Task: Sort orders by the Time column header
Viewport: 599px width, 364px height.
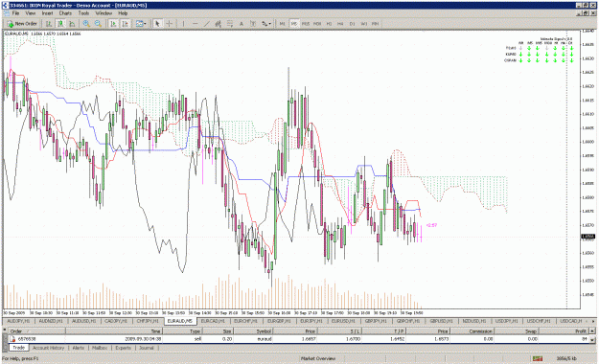Action: 114,331
